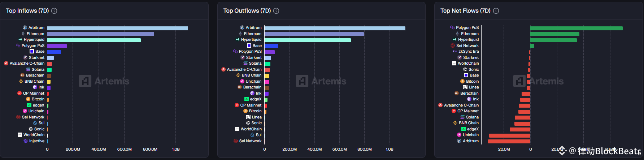Click the info icon beside Top Net Flows (7D)
Image resolution: width=644 pixels, height=160 pixels.
(496, 11)
